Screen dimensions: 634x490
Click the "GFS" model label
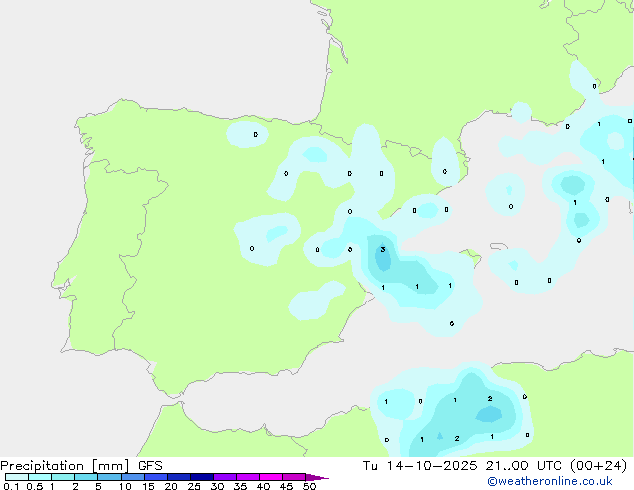150,466
